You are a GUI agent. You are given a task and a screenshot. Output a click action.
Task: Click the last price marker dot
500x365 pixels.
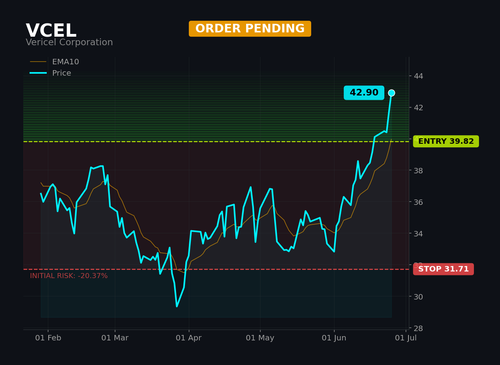click(x=392, y=93)
